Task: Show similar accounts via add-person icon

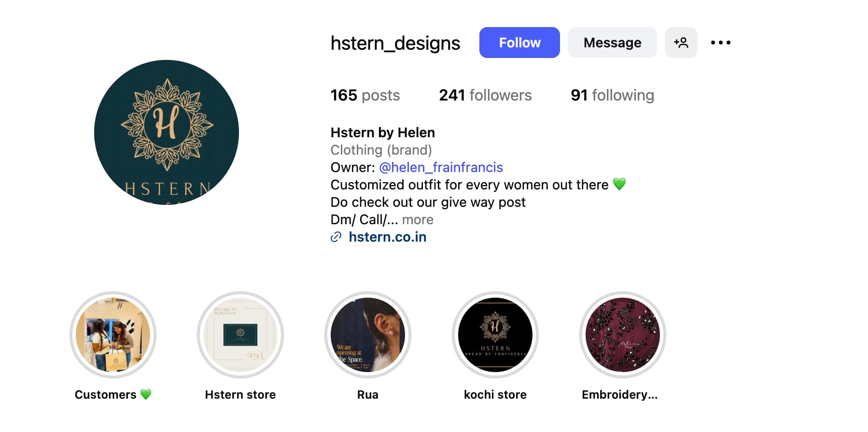Action: point(681,43)
